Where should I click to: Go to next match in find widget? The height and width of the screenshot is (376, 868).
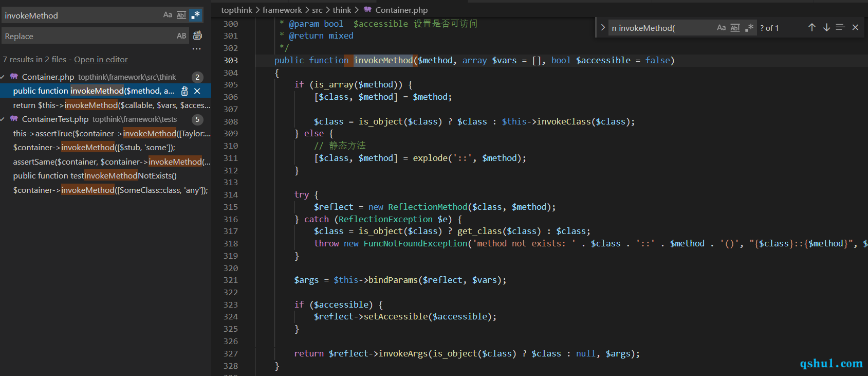click(x=826, y=27)
